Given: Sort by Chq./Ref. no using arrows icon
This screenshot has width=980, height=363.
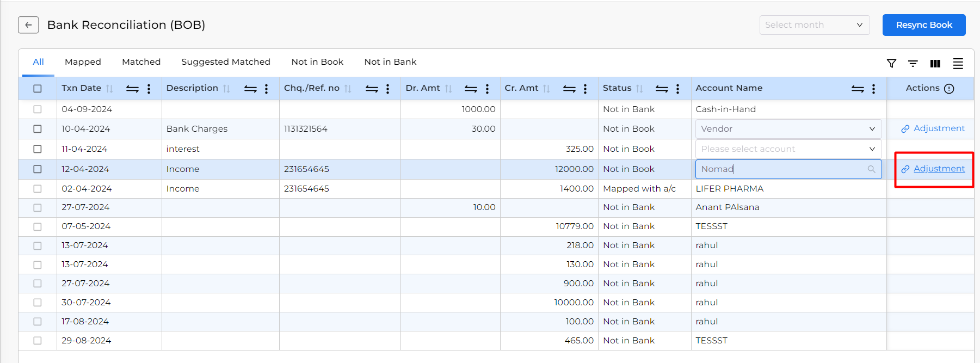Looking at the screenshot, I should pos(348,89).
